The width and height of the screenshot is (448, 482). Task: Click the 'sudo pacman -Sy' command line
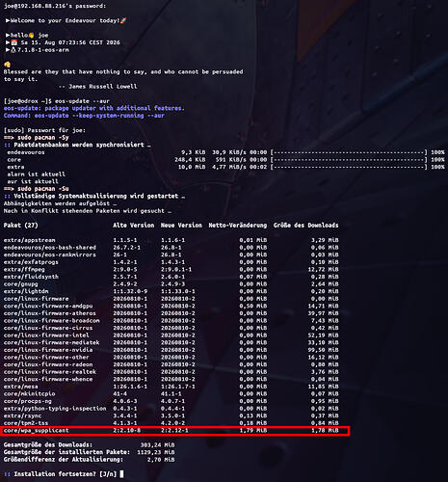tap(43, 138)
